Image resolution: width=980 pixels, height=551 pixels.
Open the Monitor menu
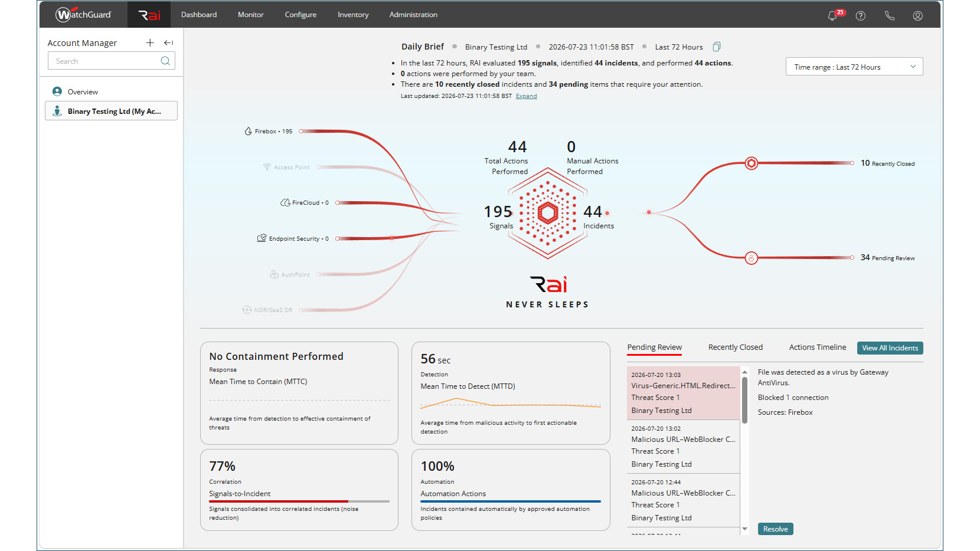251,15
